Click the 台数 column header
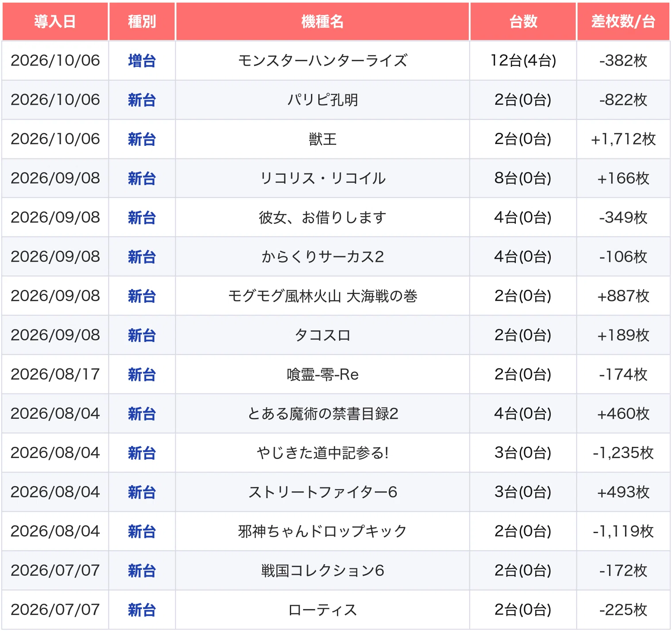Image resolution: width=672 pixels, height=631 pixels. tap(523, 22)
